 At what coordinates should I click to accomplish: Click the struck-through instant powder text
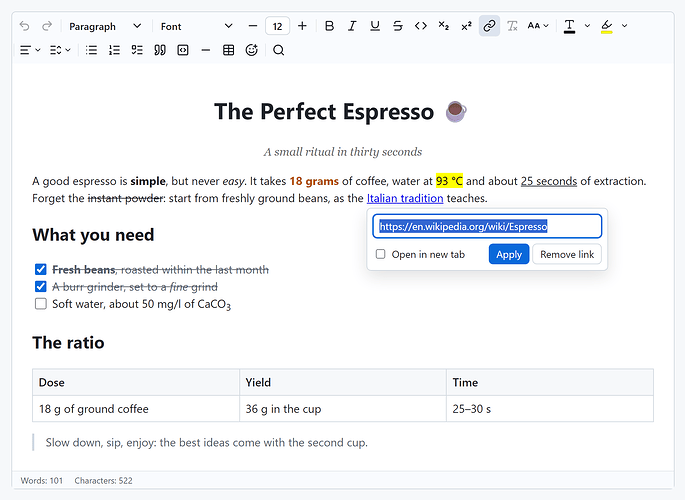[125, 198]
